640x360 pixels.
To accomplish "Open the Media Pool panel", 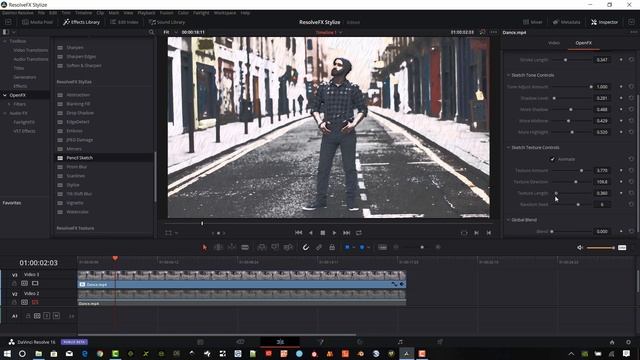I will tap(37, 22).
